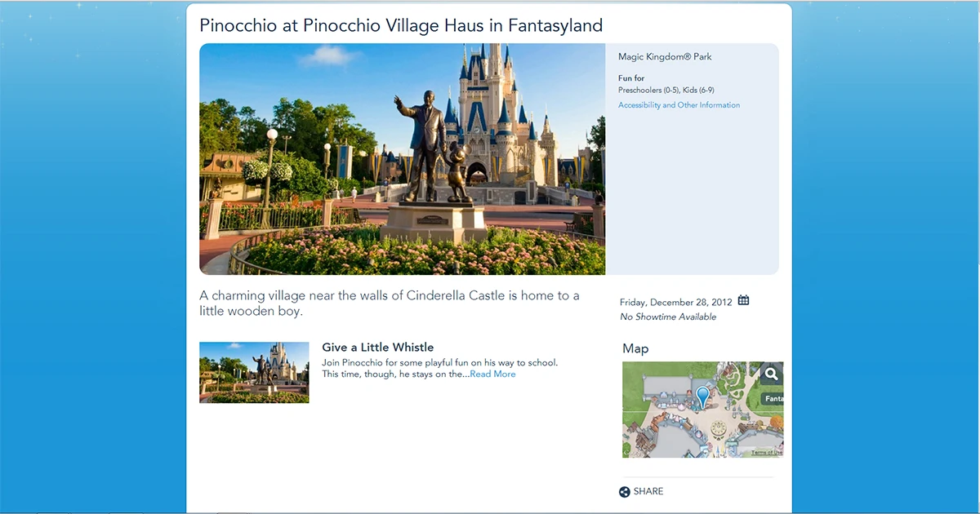Click the Pinocchio Village Haus page title

tap(401, 25)
